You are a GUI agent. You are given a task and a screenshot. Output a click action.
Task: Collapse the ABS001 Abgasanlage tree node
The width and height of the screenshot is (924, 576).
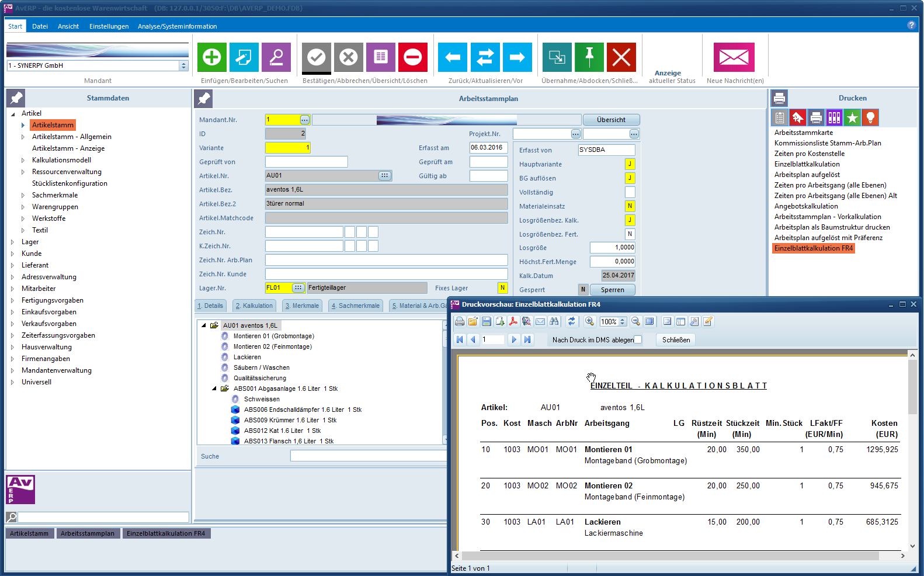(x=214, y=388)
